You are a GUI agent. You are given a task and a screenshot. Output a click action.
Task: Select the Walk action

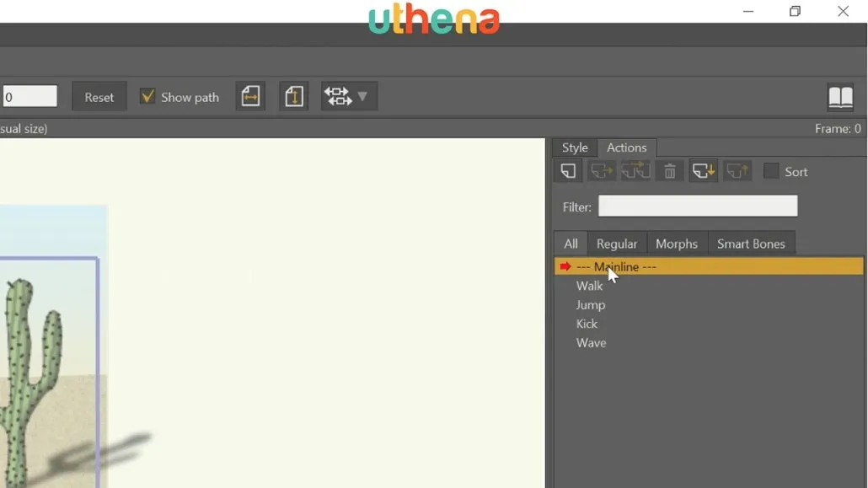tap(589, 286)
